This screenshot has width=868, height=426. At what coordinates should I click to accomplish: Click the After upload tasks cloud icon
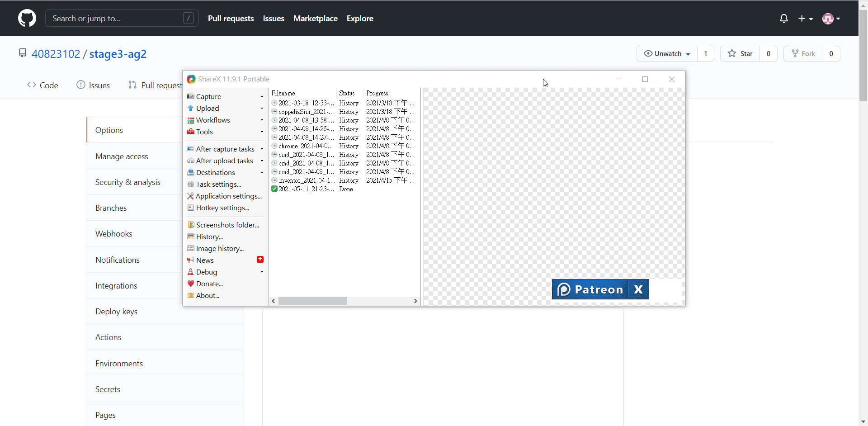pyautogui.click(x=191, y=161)
